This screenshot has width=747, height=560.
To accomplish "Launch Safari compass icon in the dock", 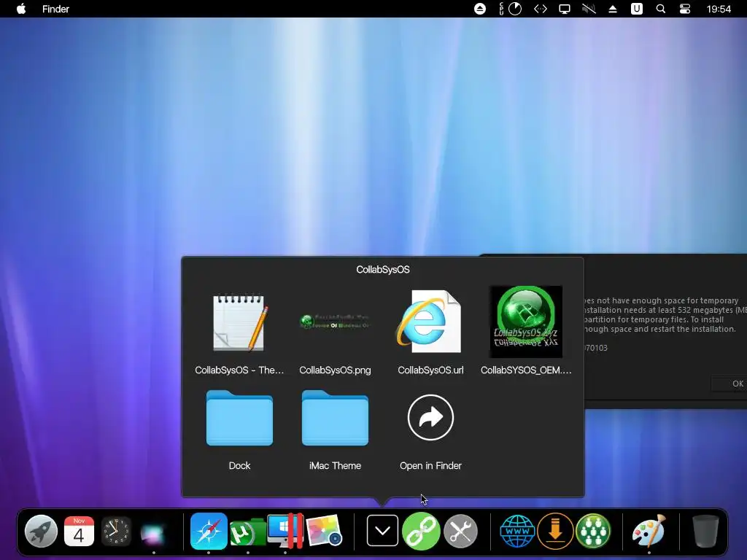I will click(209, 531).
